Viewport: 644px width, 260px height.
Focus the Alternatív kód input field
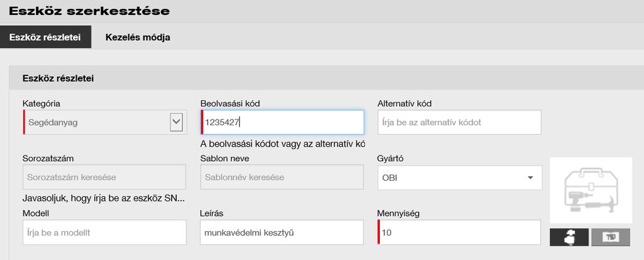[x=459, y=122]
